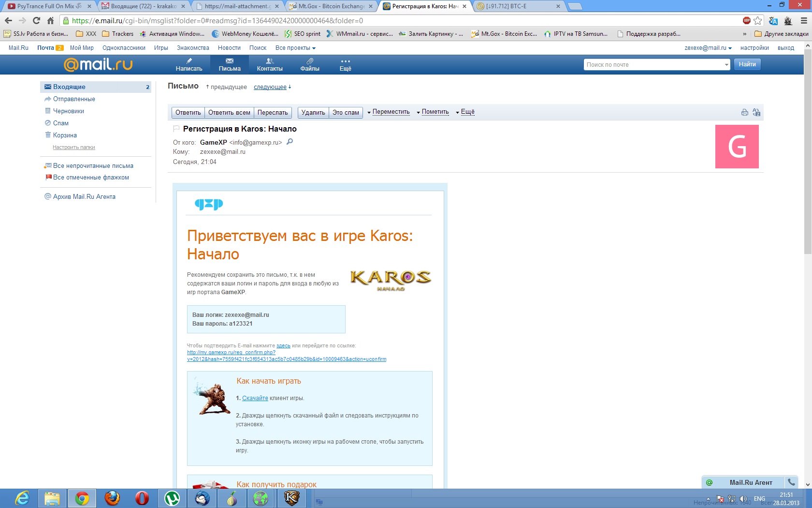Open Opera from the taskbar
This screenshot has width=812, height=508.
click(x=142, y=498)
